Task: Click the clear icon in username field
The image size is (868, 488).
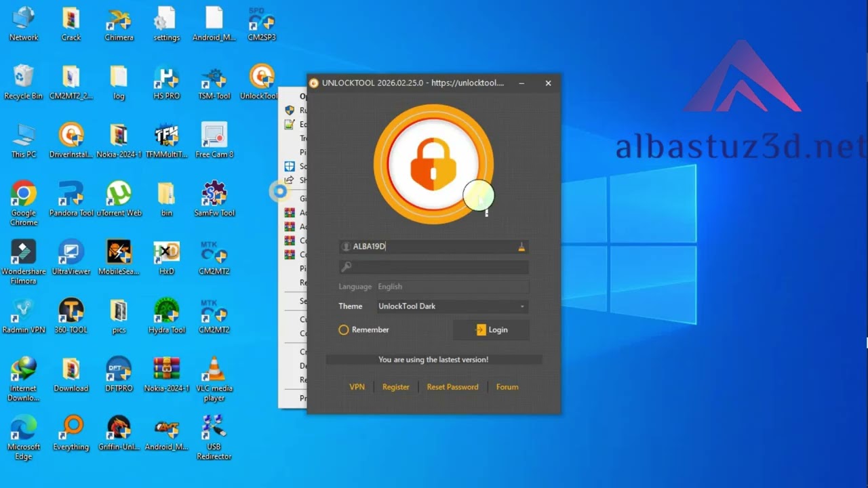Action: [521, 247]
